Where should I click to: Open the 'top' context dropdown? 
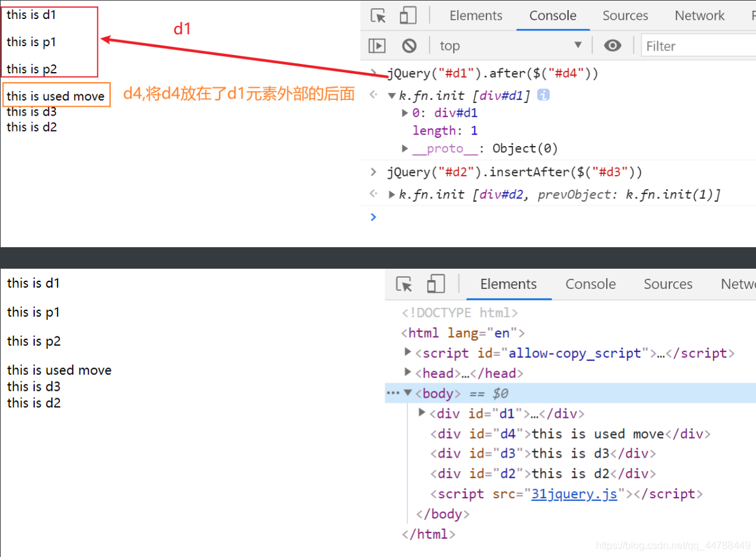511,46
